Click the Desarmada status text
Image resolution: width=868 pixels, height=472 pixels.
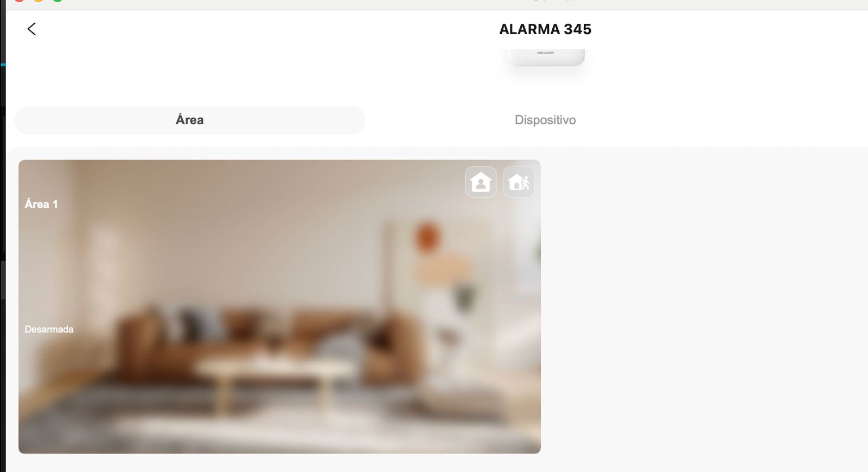49,329
